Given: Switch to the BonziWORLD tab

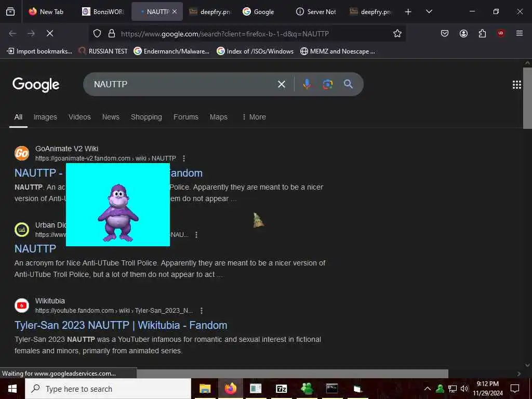Looking at the screenshot, I should coord(103,11).
